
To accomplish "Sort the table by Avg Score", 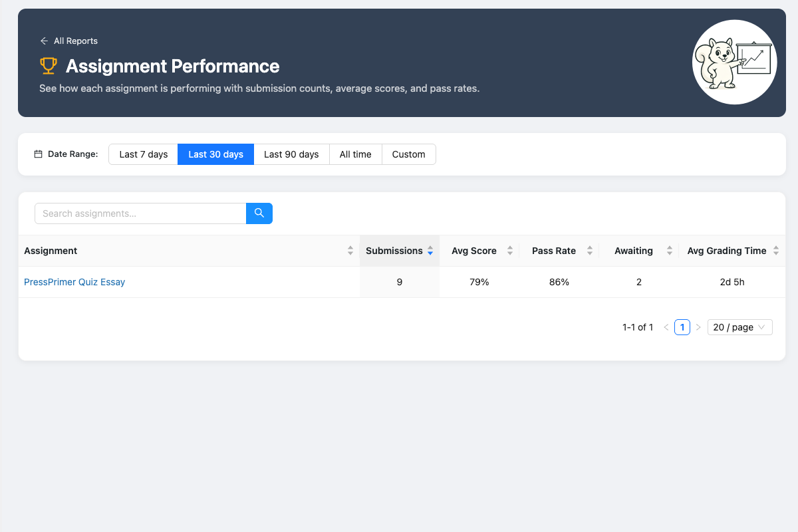I will click(x=510, y=251).
